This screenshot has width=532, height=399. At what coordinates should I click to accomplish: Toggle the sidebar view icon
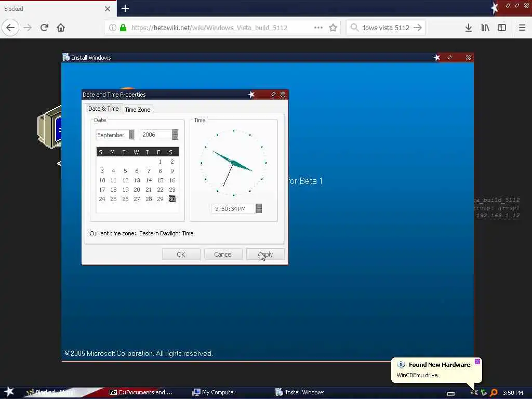coord(502,28)
